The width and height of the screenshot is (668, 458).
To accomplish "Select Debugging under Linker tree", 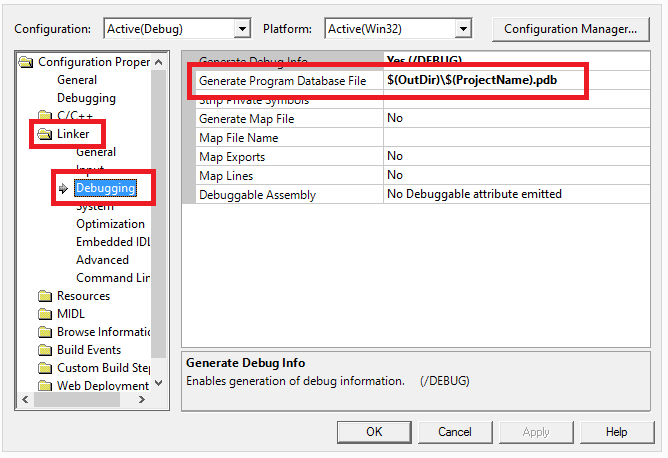I will tap(105, 188).
